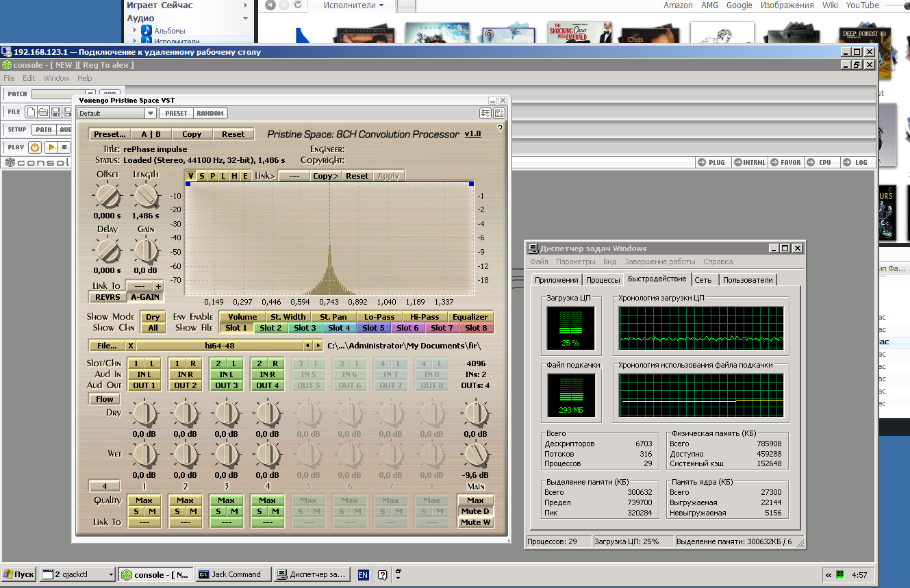Click the RANDOM preset button

coord(210,114)
